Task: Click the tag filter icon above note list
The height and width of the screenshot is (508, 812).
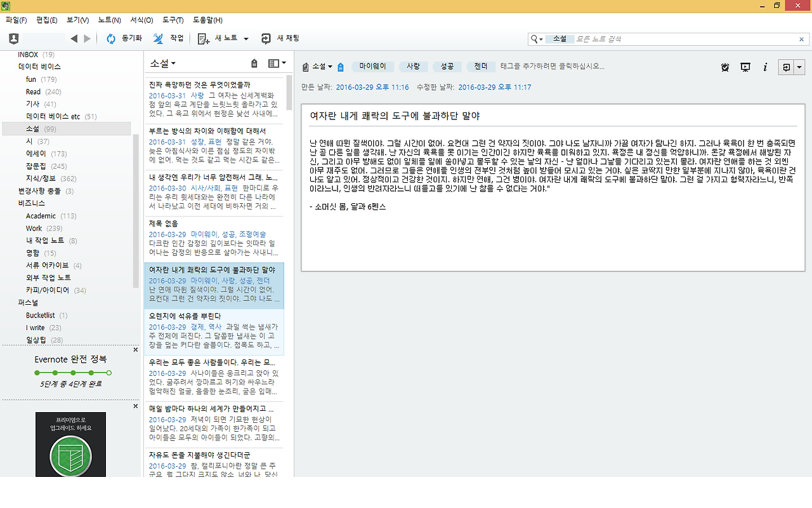Action: click(x=254, y=63)
